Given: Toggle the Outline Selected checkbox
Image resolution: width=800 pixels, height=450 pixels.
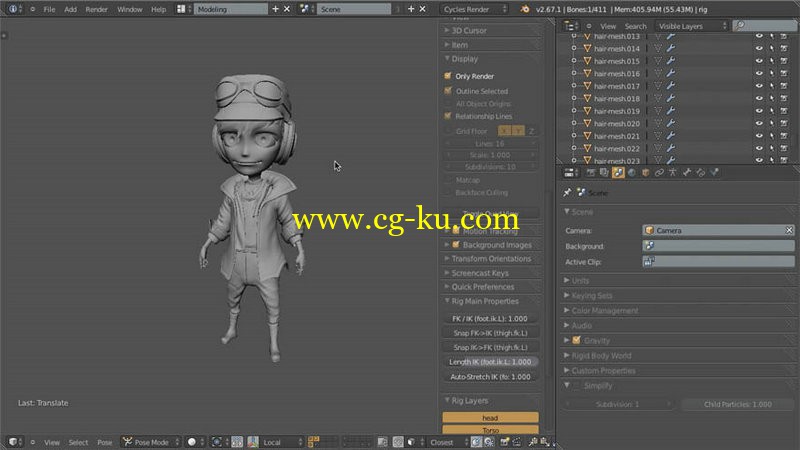Looking at the screenshot, I should pos(447,91).
